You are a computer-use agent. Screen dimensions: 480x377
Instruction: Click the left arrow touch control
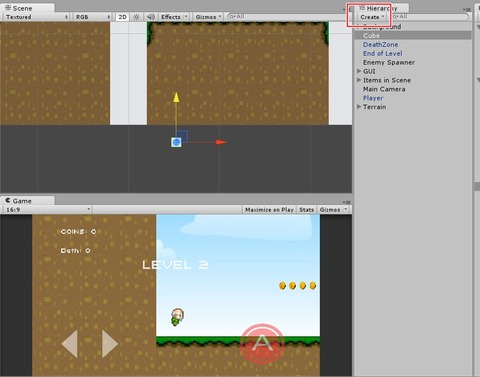pyautogui.click(x=70, y=344)
